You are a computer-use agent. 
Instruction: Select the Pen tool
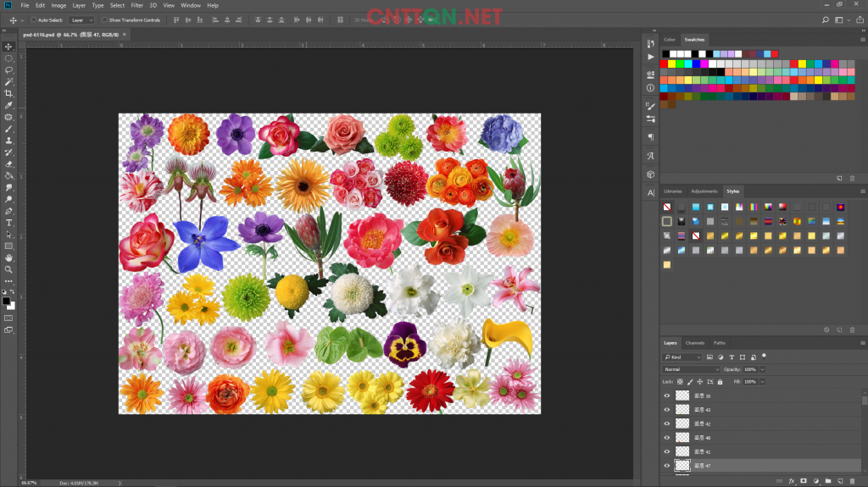coord(8,212)
